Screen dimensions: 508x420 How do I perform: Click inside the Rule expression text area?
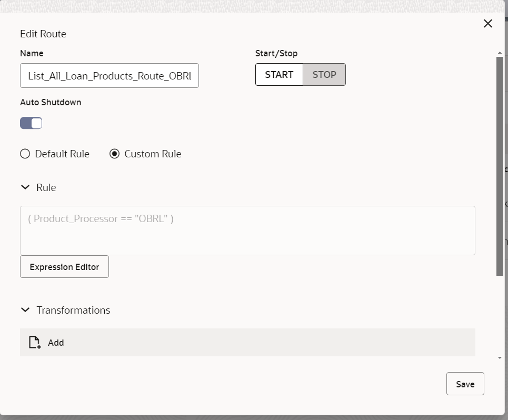click(x=247, y=230)
